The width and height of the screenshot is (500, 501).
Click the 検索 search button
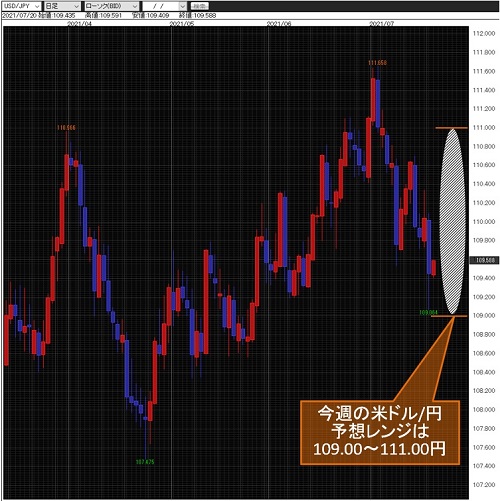pos(200,6)
